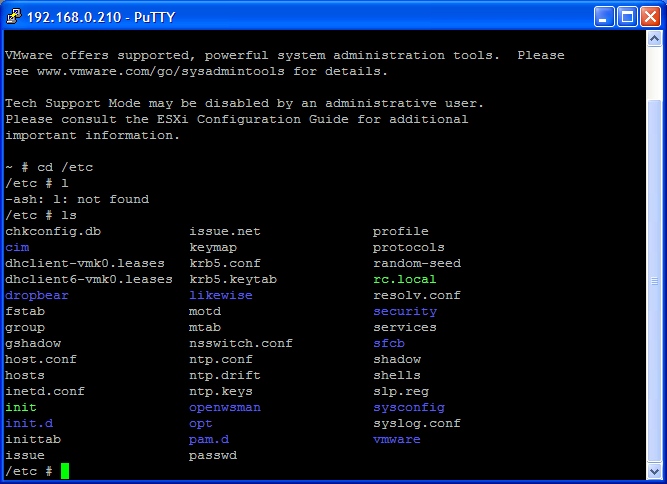This screenshot has height=484, width=667.
Task: Click the scrollbar down arrow
Action: tap(654, 471)
